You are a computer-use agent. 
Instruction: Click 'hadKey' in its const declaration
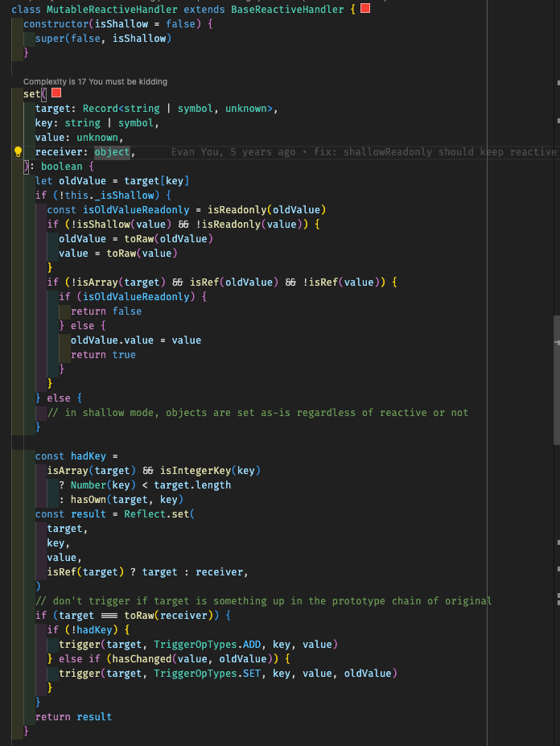[89, 455]
